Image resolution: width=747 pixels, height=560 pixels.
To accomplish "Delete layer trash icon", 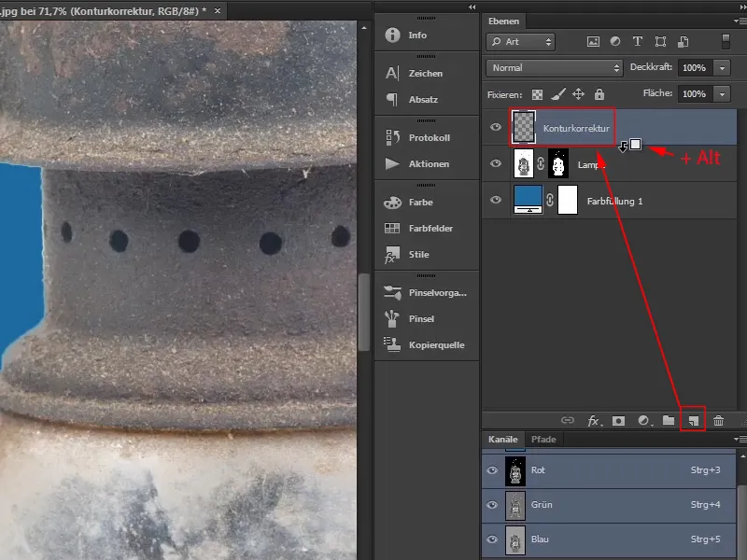I will pyautogui.click(x=718, y=421).
